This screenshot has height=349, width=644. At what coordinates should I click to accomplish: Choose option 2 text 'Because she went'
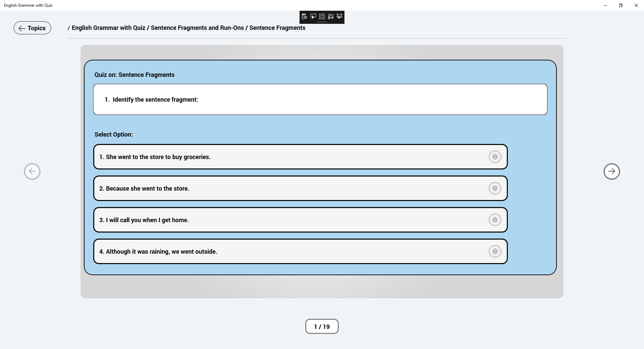coord(144,189)
